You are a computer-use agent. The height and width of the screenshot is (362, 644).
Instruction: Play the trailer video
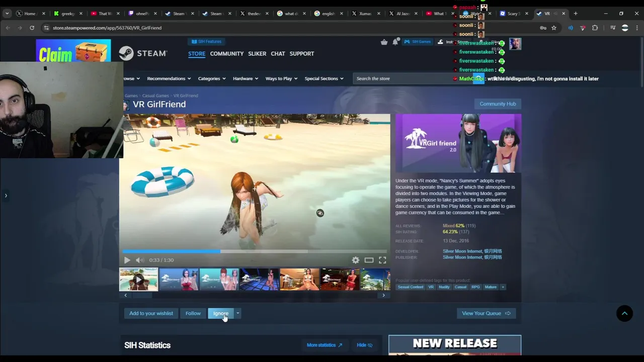[127, 260]
